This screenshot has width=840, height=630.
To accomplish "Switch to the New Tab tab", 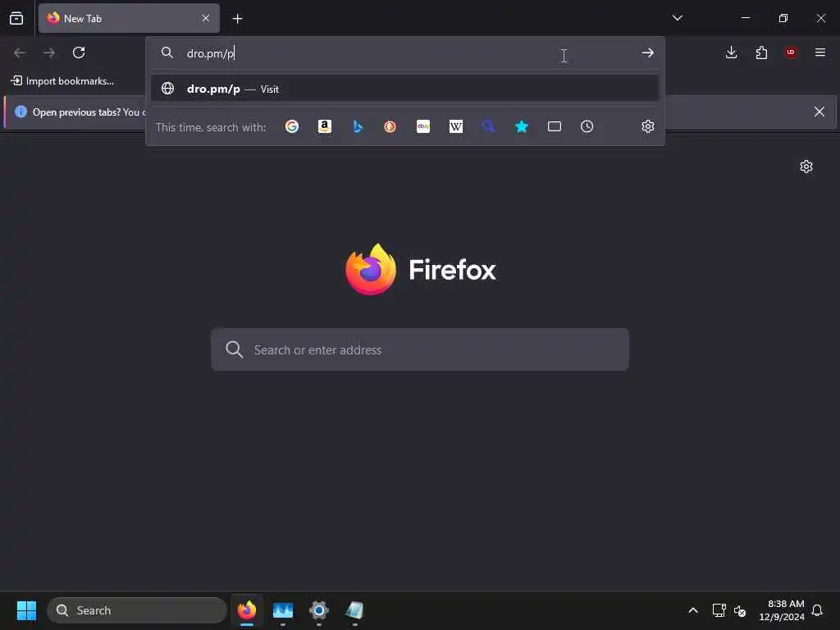I will point(129,18).
